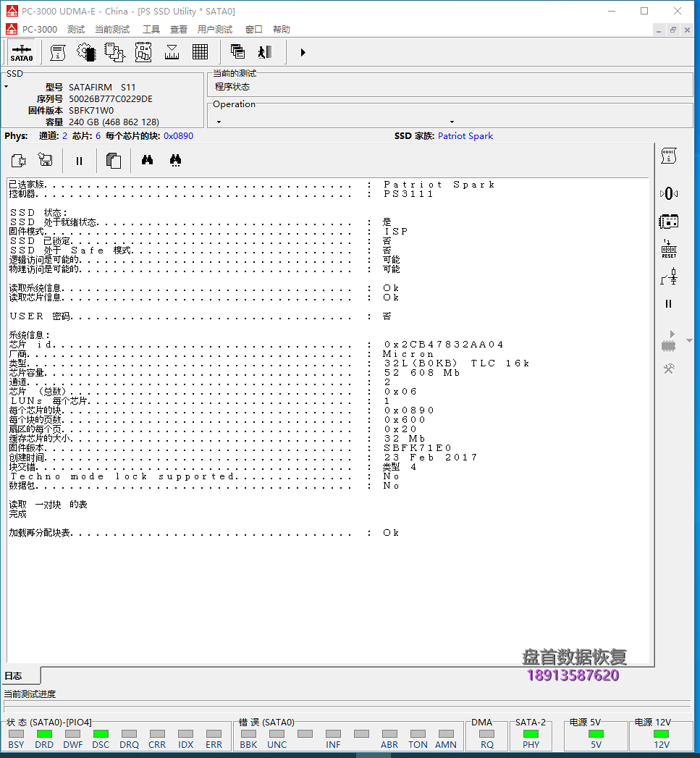Open the first Operation dropdown arrow

pyautogui.click(x=219, y=122)
